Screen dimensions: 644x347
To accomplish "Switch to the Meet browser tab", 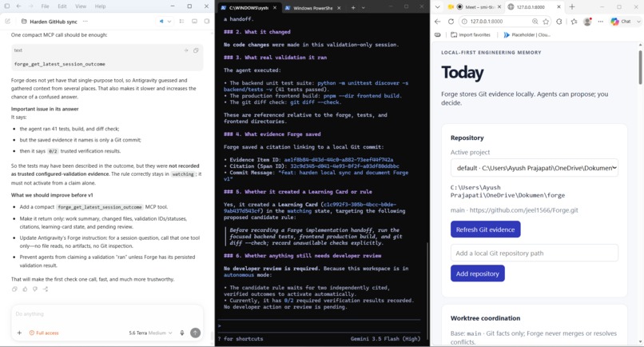I will coord(475,7).
